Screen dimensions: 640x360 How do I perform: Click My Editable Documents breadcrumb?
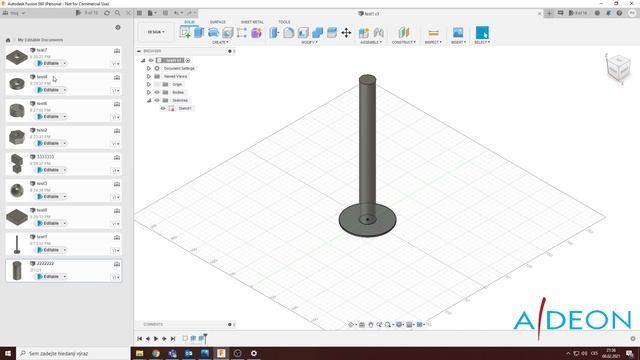point(40,40)
